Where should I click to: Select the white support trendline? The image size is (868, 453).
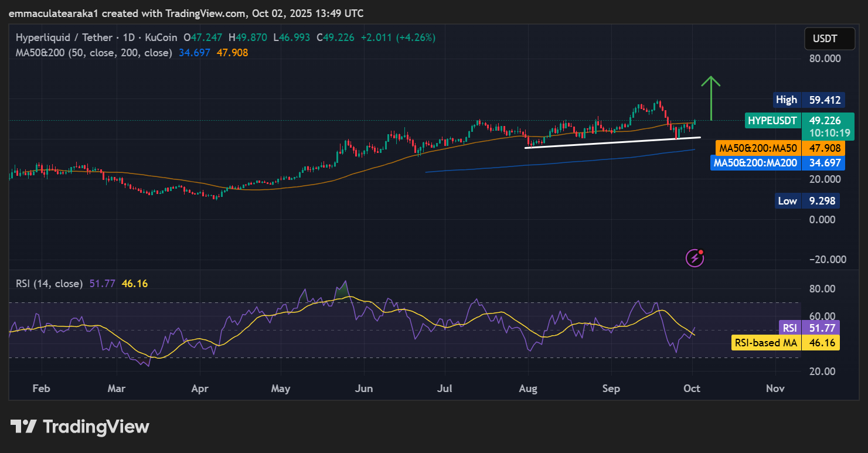(x=612, y=142)
